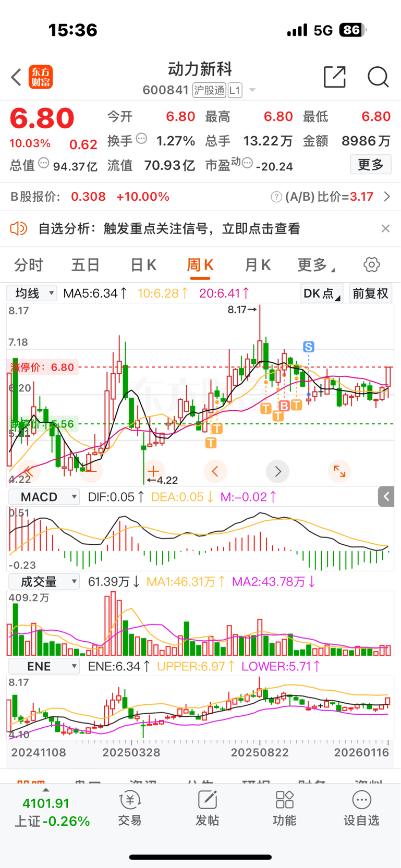
Task: Tap the gray side-panel arrow tab
Action: tap(386, 497)
